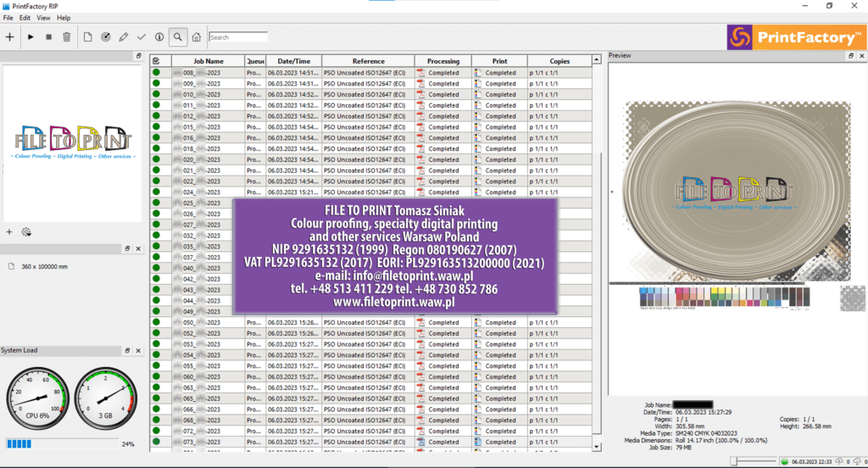Screen dimensions: 868x468
Task: Open the View menu
Action: click(43, 18)
